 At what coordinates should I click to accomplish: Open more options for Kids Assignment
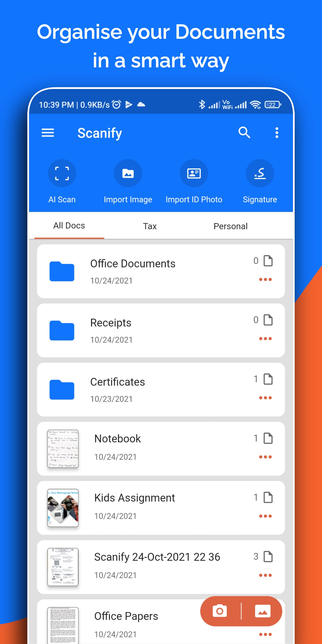point(265,516)
